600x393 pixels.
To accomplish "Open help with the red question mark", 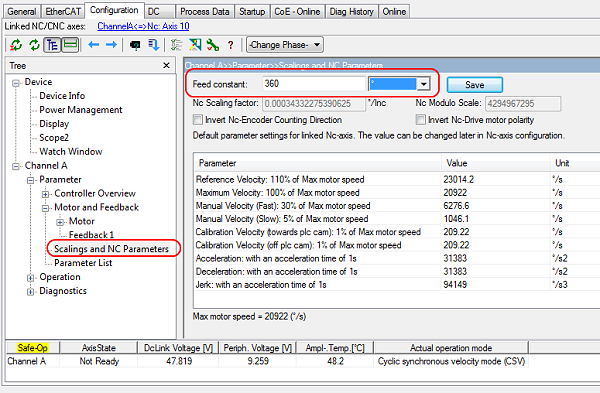I will [230, 45].
